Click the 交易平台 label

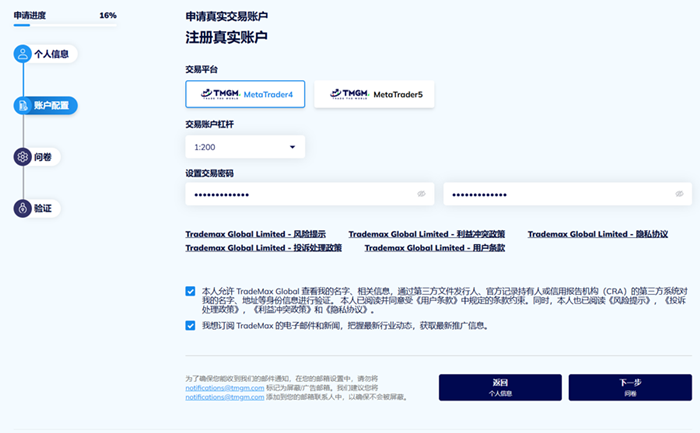click(201, 69)
